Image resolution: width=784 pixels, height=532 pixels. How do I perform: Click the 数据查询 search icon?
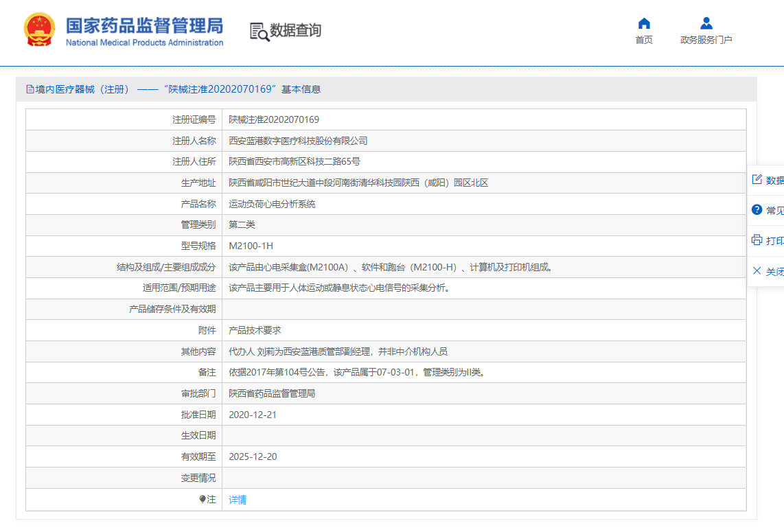pyautogui.click(x=260, y=32)
